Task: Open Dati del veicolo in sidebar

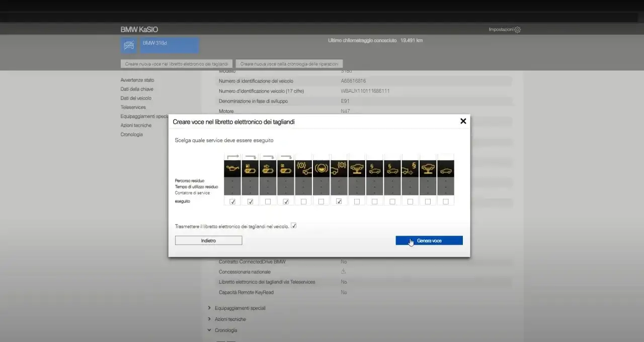Action: point(136,98)
